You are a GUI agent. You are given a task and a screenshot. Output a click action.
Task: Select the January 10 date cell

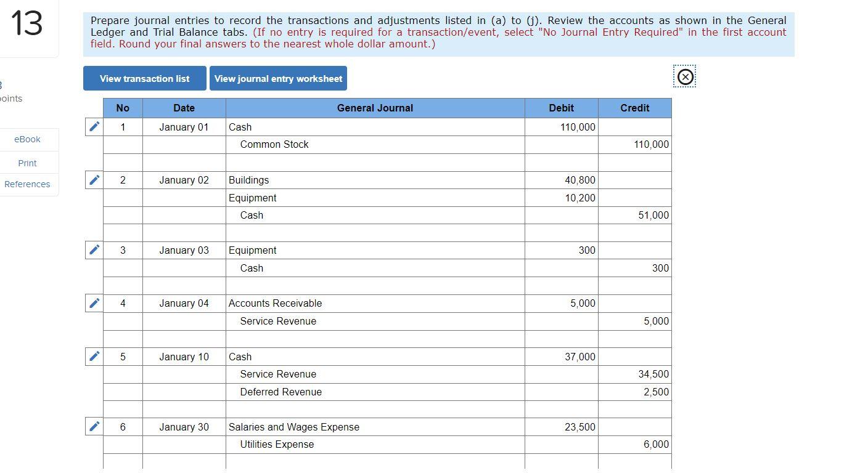click(184, 357)
